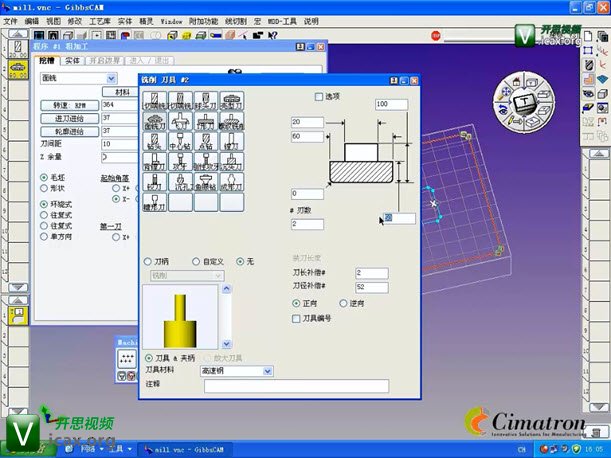
Task: Select the 成形刀 form tool type
Action: point(232,182)
